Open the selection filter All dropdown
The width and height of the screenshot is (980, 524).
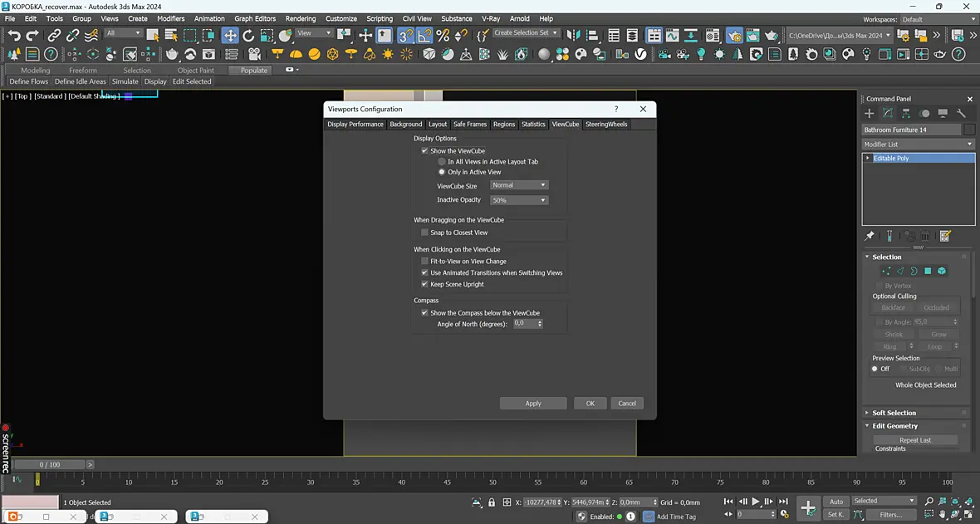click(x=123, y=32)
